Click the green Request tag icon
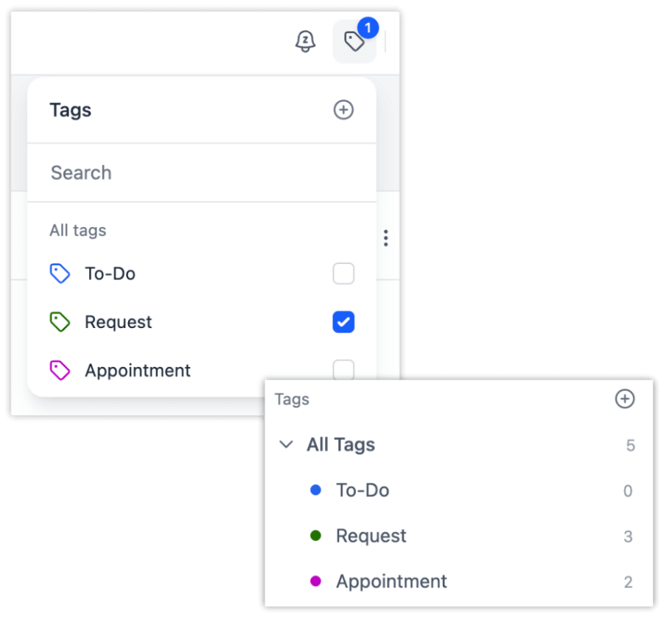This screenshot has width=672, height=617. click(60, 322)
